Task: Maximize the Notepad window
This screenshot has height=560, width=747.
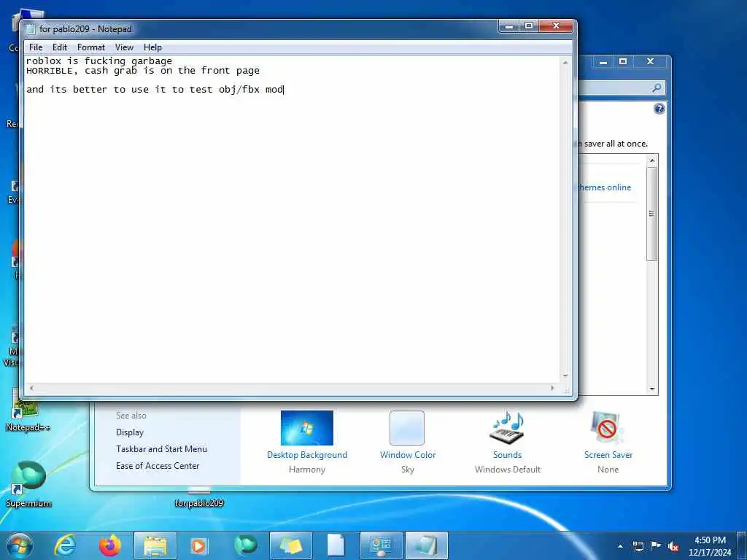Action: (528, 26)
